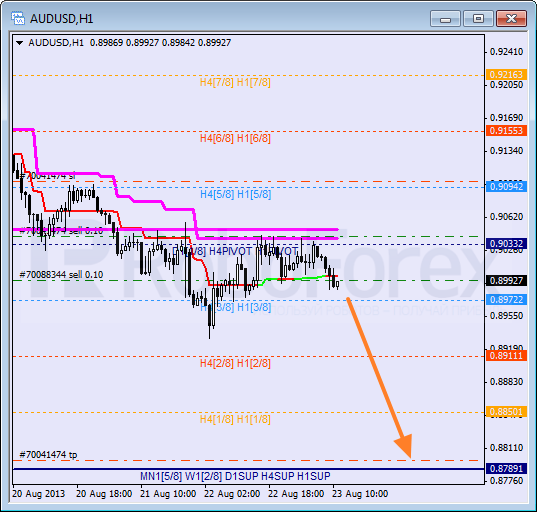Viewport: 537px width, 512px height.
Task: Expand the AUDUSD,H1 chart dropdown triangle
Action: coord(20,43)
